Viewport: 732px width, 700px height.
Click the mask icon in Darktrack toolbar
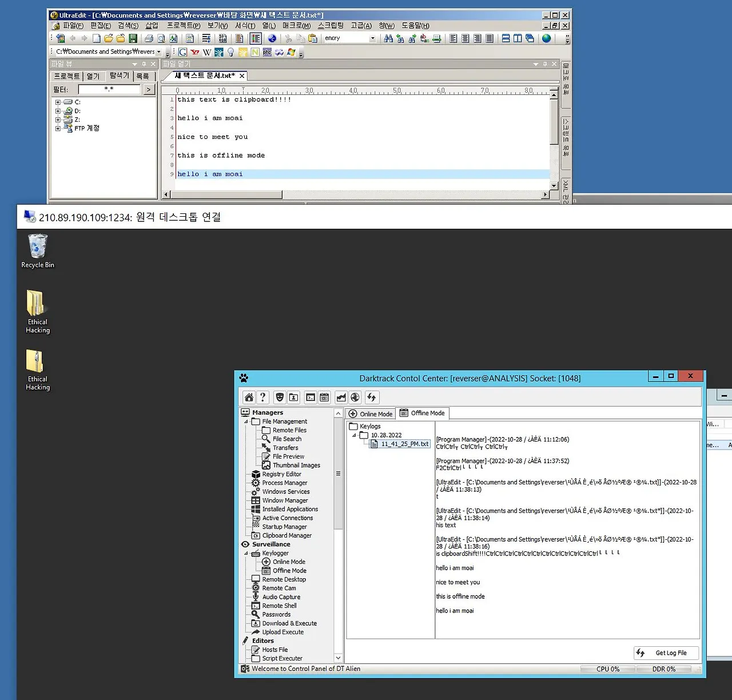[x=280, y=397]
